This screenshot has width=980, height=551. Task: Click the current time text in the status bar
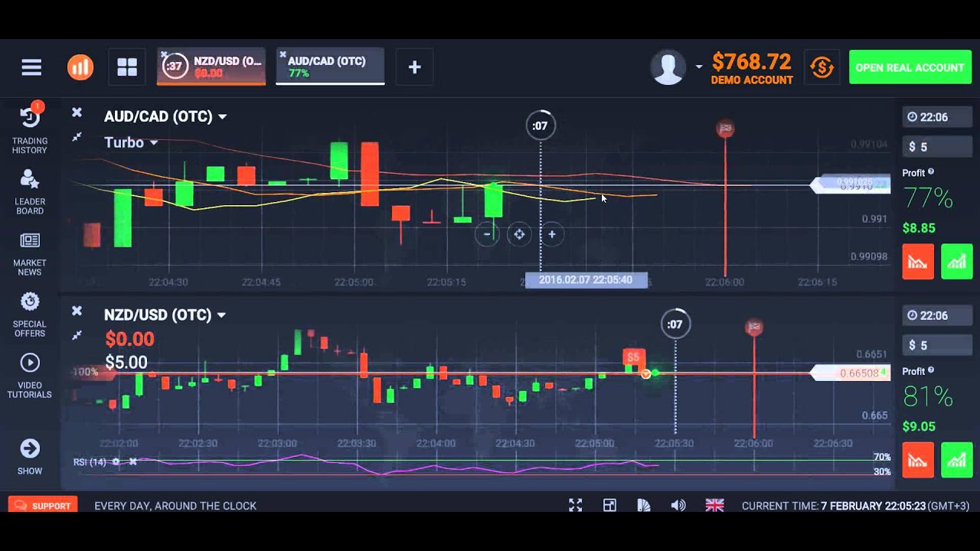(x=855, y=506)
